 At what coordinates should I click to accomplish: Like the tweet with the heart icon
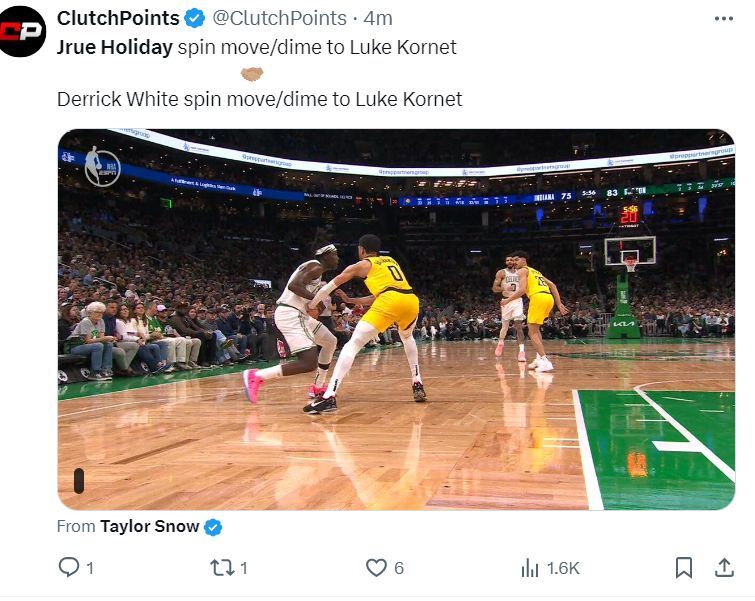376,568
